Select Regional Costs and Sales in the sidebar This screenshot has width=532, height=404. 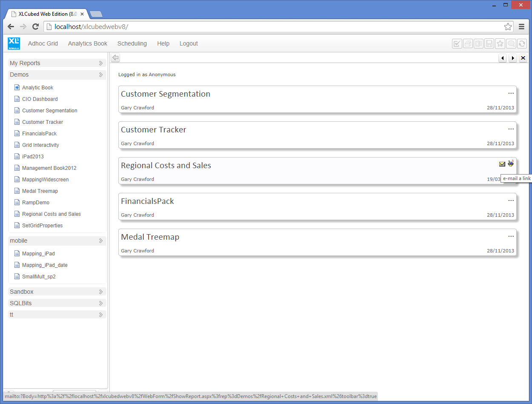[51, 214]
